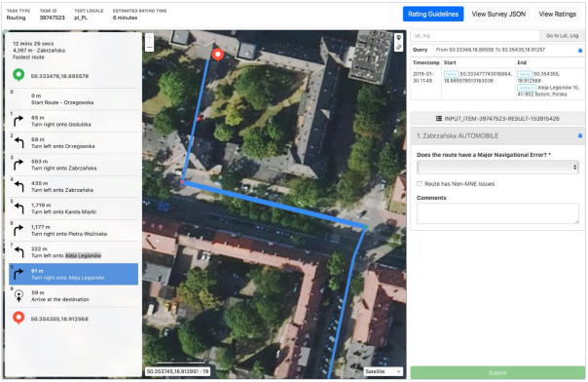Select step Turn left onto Karola Miarki
Image resolution: width=588 pixels, height=382 pixels.
tap(74, 209)
